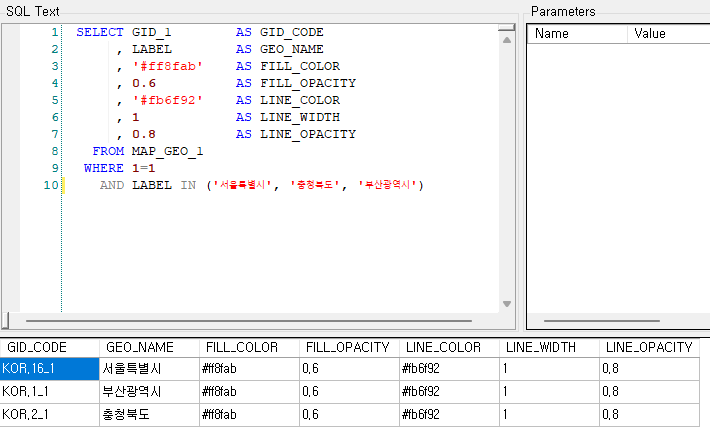The height and width of the screenshot is (431, 710).
Task: Click the FILL_COLOR column header
Action: pos(249,347)
